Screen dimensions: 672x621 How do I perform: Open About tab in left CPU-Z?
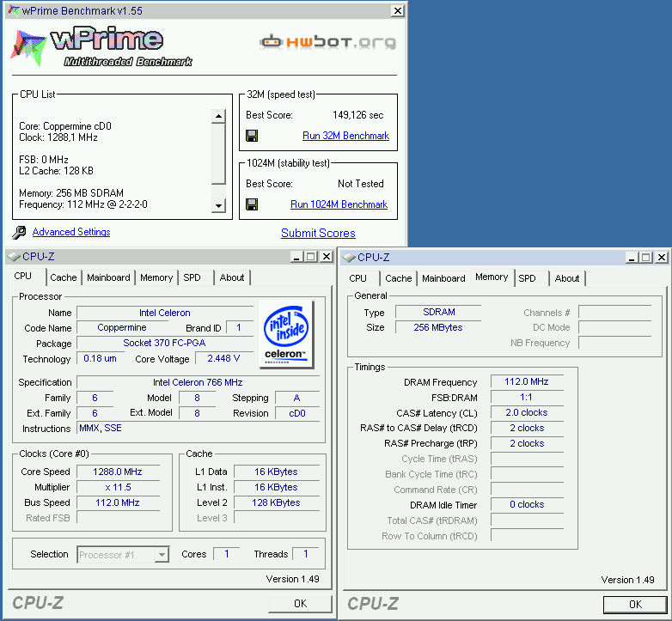232,277
